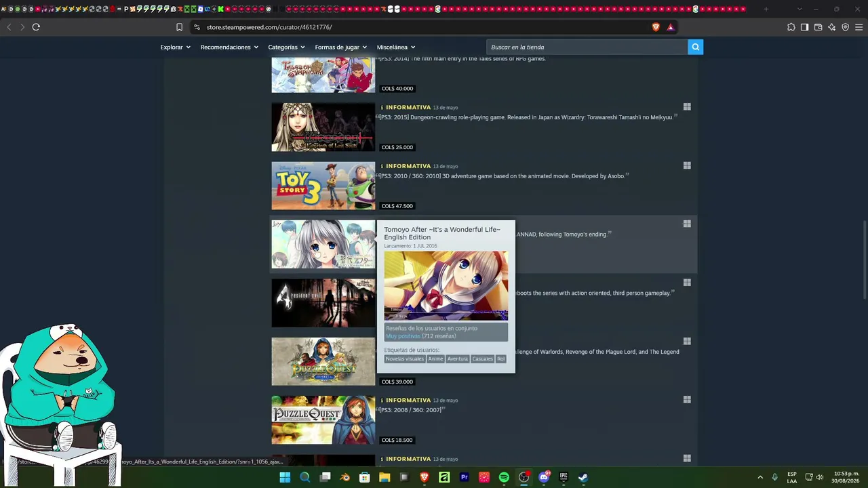Click the Steam store search field
The image size is (868, 488).
(x=587, y=47)
